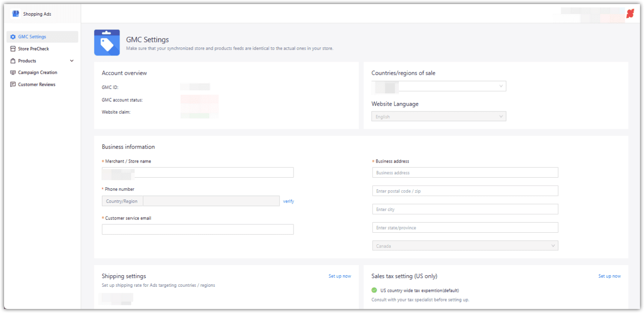This screenshot has width=644, height=313.
Task: Focus the postal code / zip field
Action: point(465,191)
